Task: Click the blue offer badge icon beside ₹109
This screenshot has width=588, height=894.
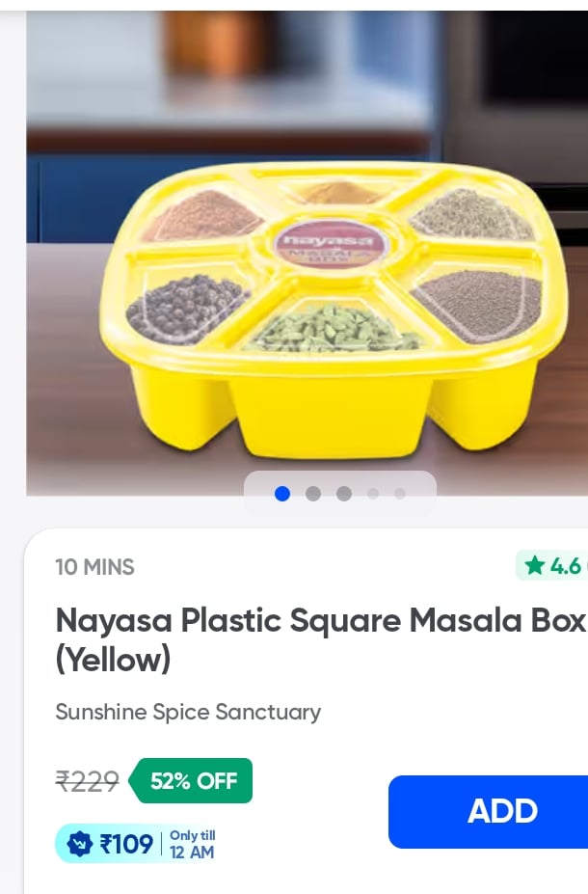Action: (79, 844)
